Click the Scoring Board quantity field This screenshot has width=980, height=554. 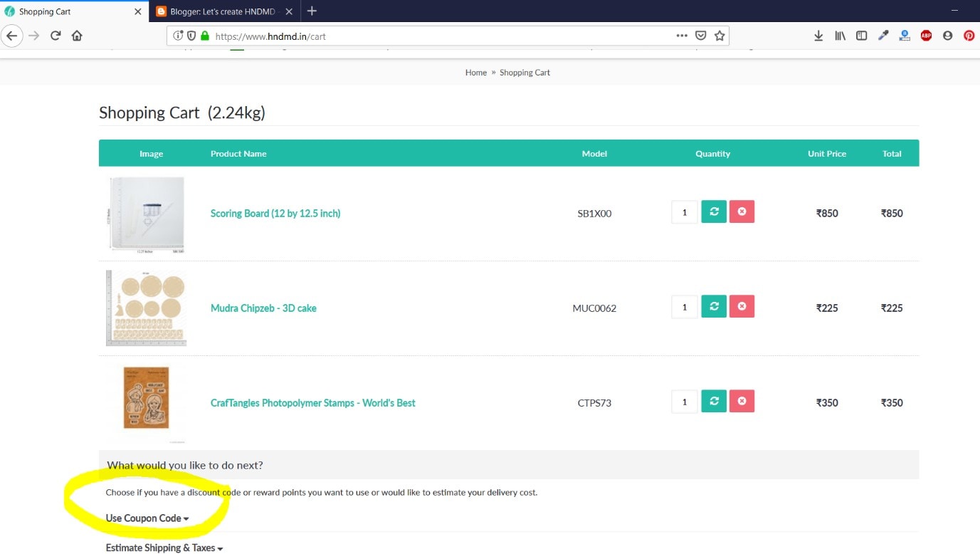tap(685, 212)
